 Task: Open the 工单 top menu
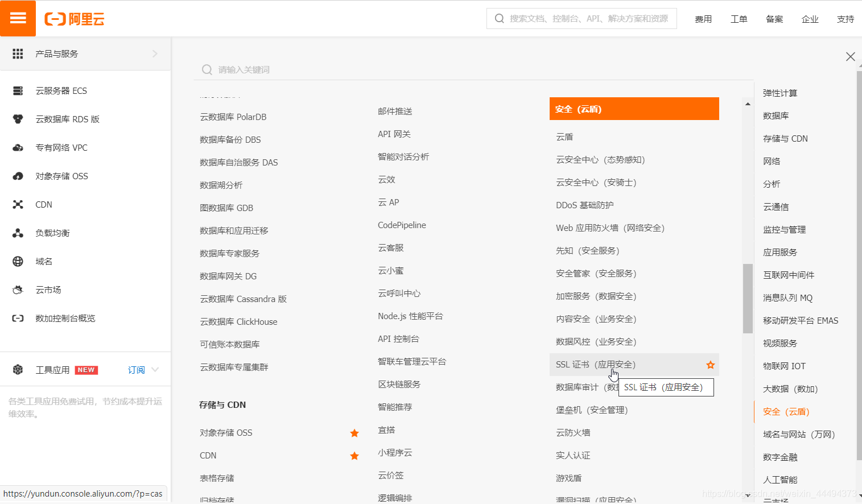pos(739,19)
